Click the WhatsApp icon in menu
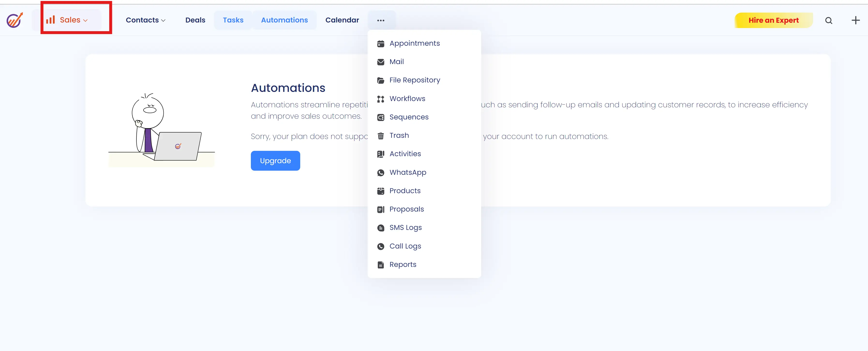Image resolution: width=868 pixels, height=351 pixels. pyautogui.click(x=381, y=173)
